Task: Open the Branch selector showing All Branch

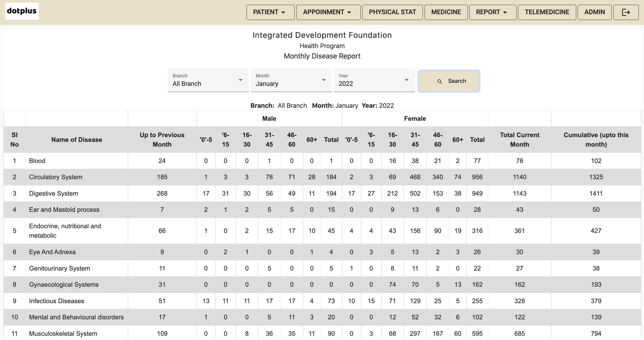Action: (x=208, y=80)
